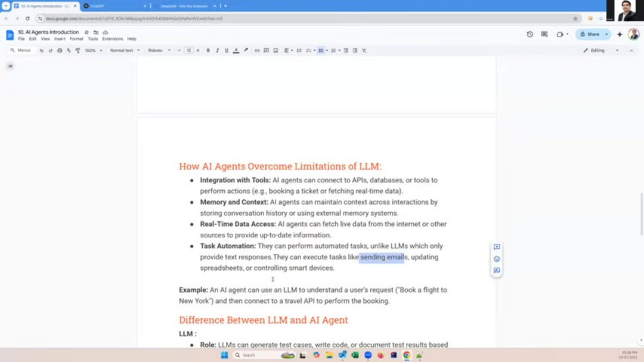Toggle italic formatting
This screenshot has height=362, width=644.
(x=217, y=51)
